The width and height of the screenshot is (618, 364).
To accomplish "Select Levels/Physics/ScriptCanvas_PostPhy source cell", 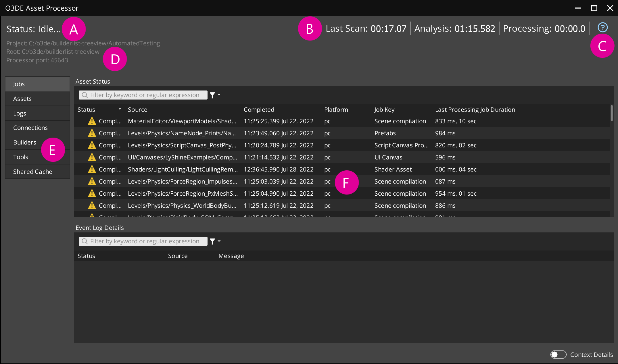I will point(182,145).
